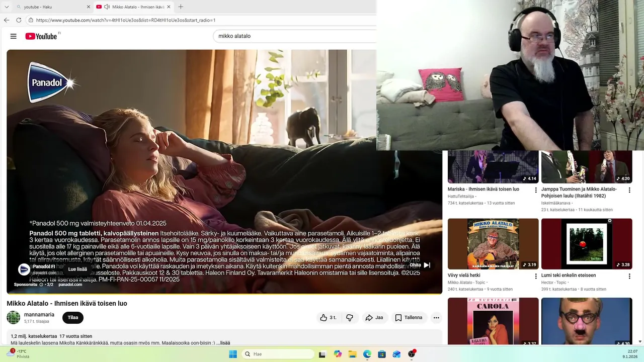644x362 pixels.
Task: Open mannamaria channel avatar
Action: (14, 317)
